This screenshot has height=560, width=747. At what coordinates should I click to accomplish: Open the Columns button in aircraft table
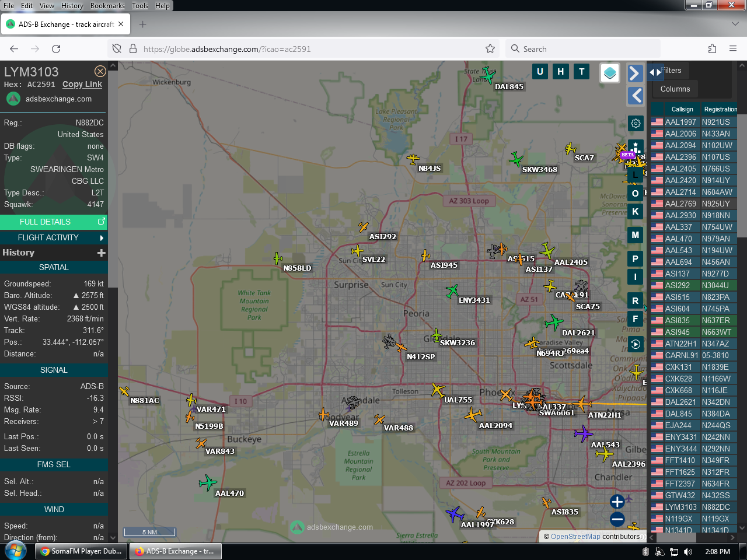pos(675,89)
